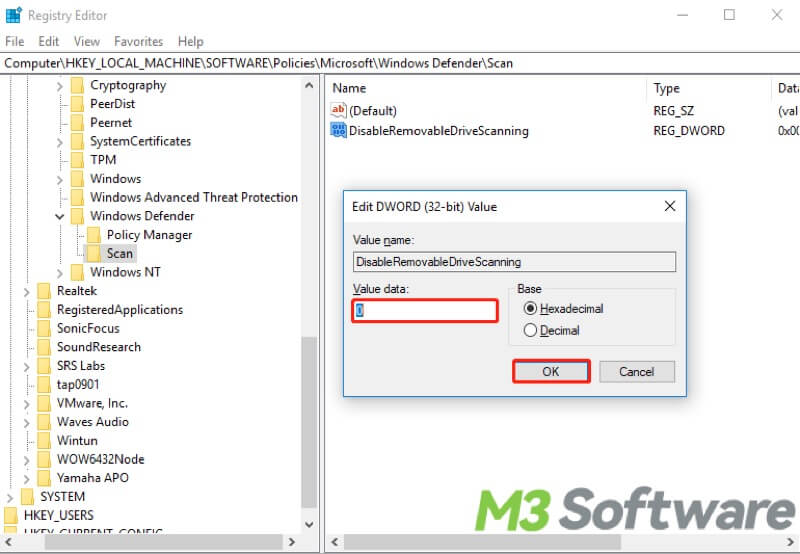Select the Realtek folder icon
Screen dimensions: 800x554
pos(44,291)
